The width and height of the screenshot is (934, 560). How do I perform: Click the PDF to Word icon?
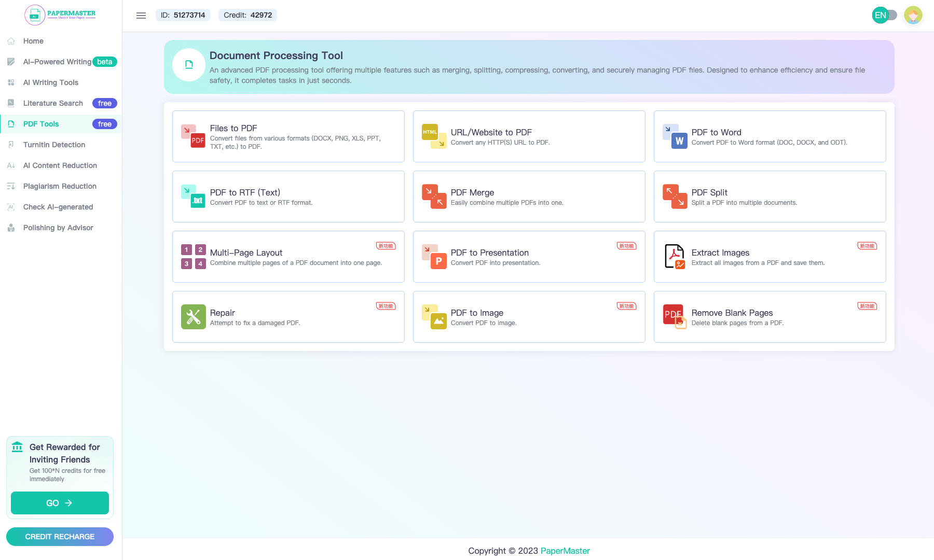coord(675,136)
